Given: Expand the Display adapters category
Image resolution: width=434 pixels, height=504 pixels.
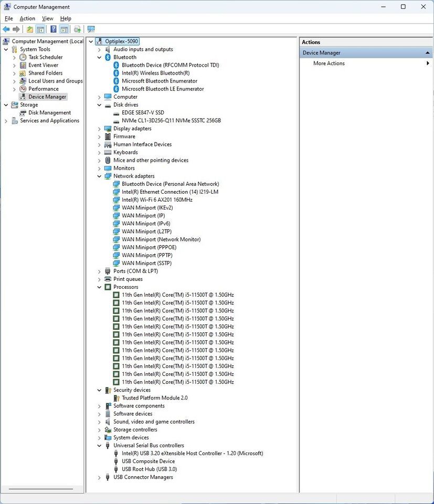Looking at the screenshot, I should tap(99, 129).
